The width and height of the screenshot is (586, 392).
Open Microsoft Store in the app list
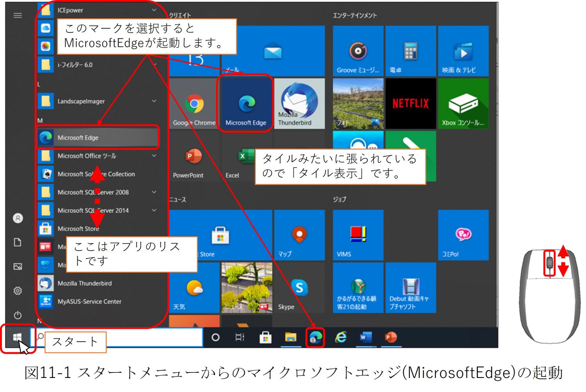pyautogui.click(x=98, y=228)
